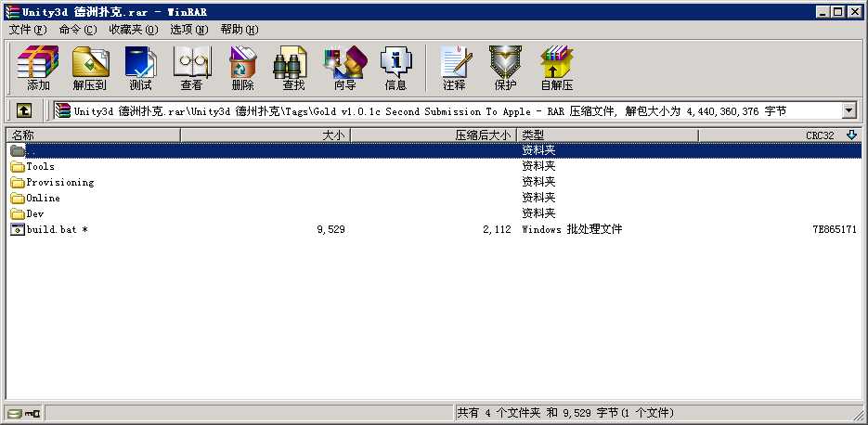Maximize the WinRAR window
The image size is (868, 425).
(838, 12)
